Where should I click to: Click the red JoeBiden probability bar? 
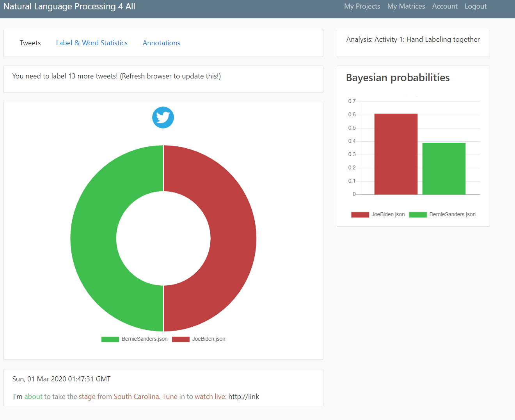(x=396, y=154)
